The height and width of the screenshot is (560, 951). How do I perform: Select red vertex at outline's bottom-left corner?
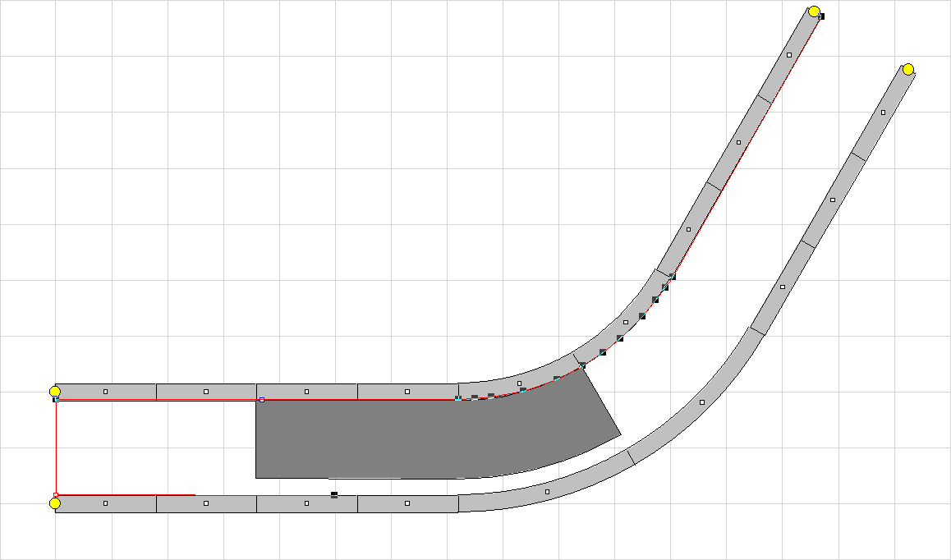click(x=56, y=495)
